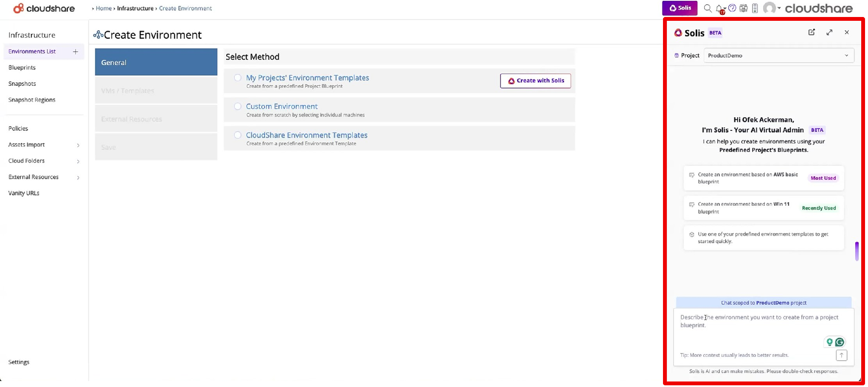
Task: Expand the Solis panel to full size
Action: tap(829, 32)
